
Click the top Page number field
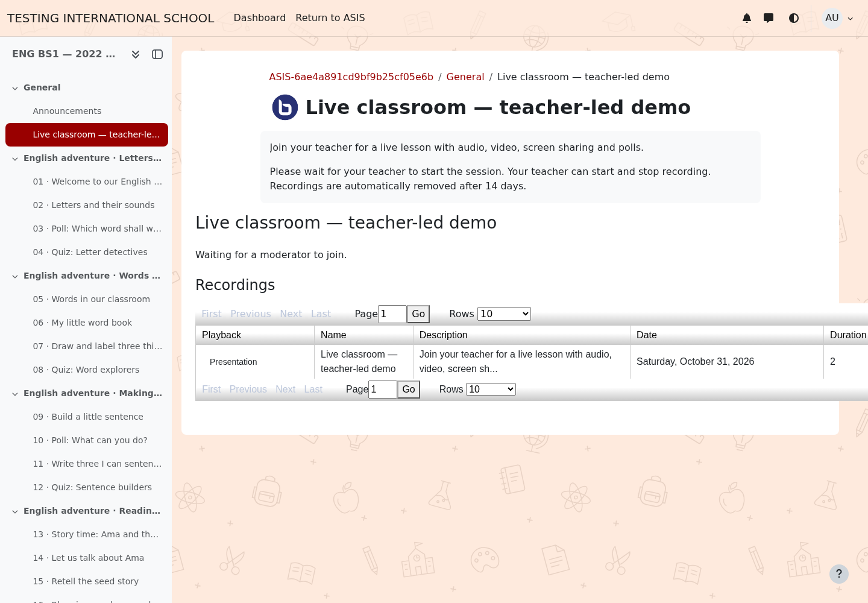tap(392, 314)
